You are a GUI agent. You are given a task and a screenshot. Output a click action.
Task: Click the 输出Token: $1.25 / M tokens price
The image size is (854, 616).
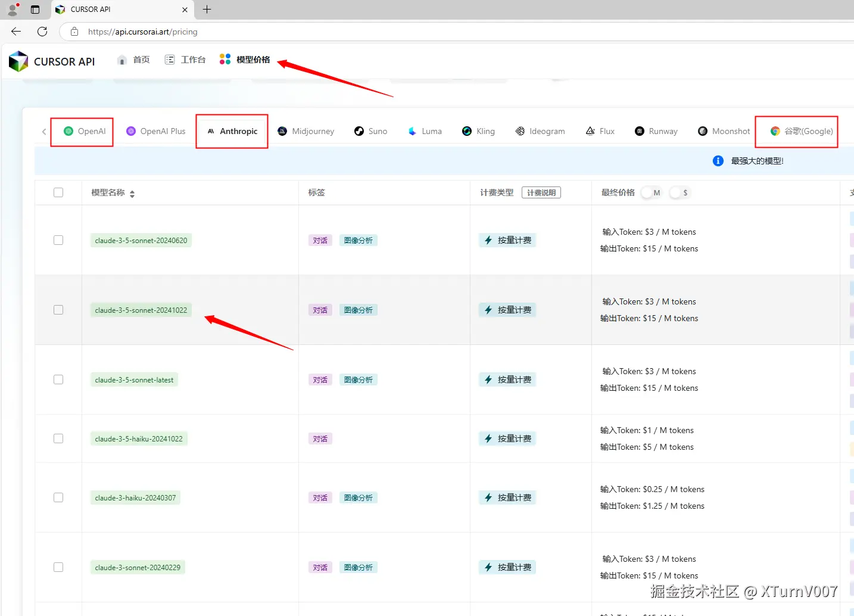coord(652,506)
